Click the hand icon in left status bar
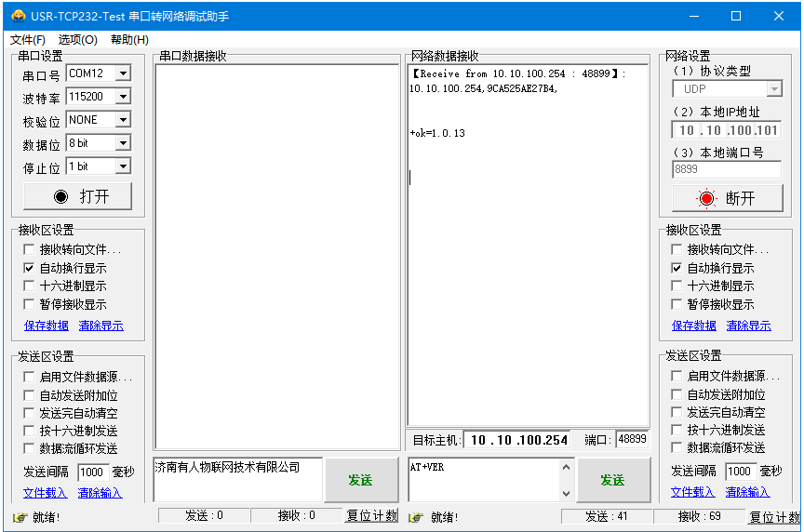Screen dimensions: 804x532 click(x=20, y=517)
